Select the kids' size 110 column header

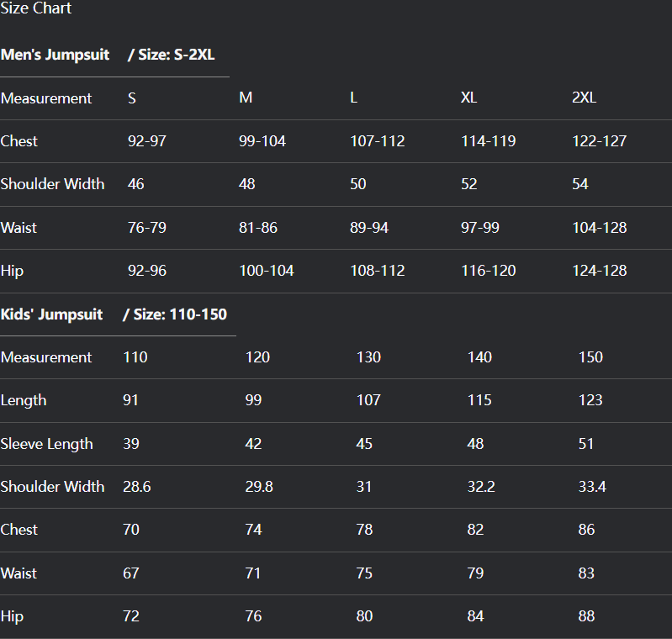(x=135, y=357)
